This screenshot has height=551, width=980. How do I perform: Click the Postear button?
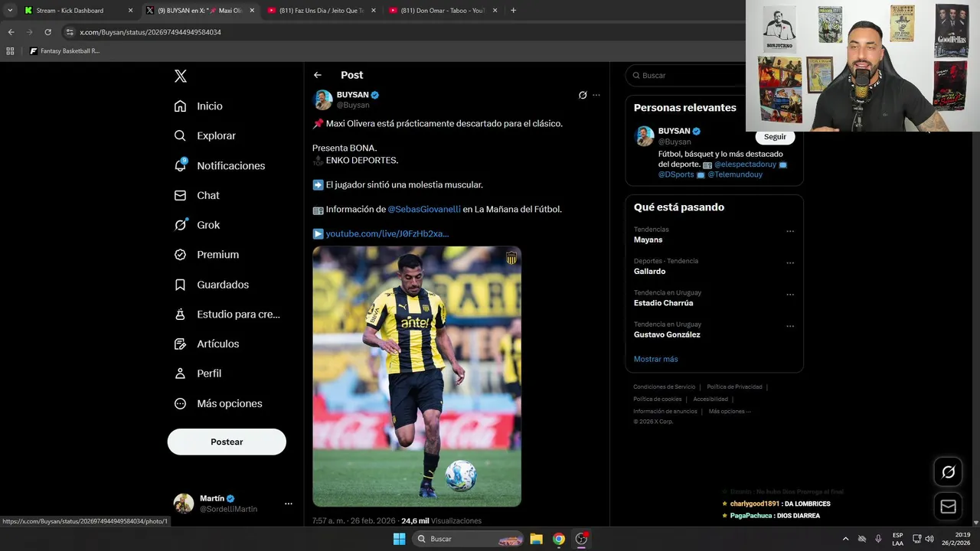pyautogui.click(x=227, y=442)
